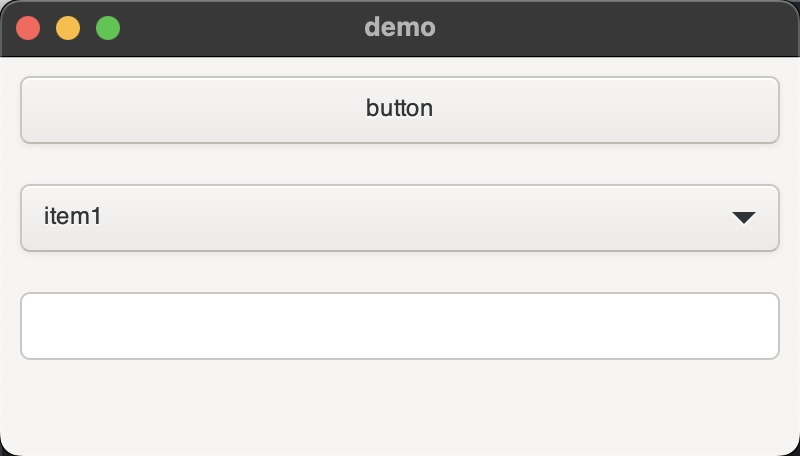Click the black triangle icon in the combo box
Screen dimensions: 800x456
point(743,217)
